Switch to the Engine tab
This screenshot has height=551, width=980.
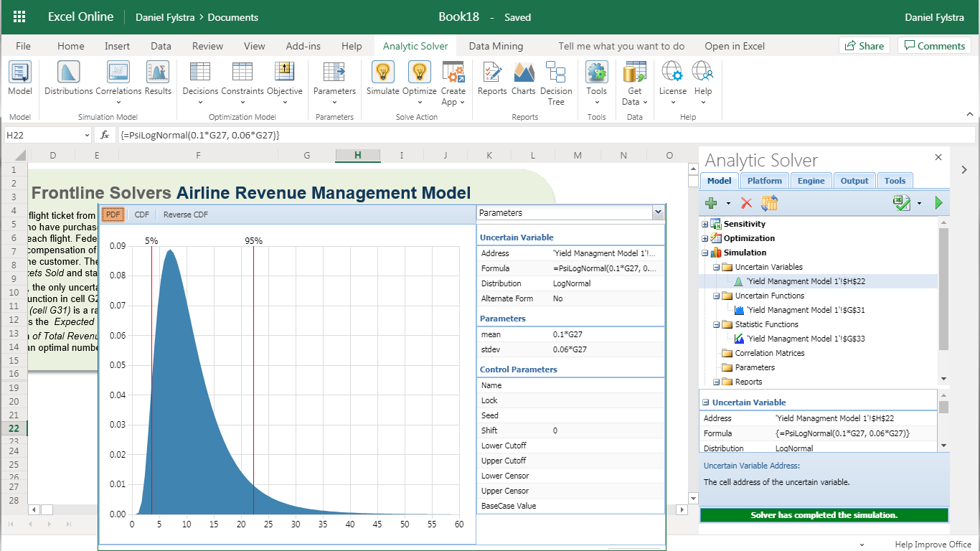811,181
